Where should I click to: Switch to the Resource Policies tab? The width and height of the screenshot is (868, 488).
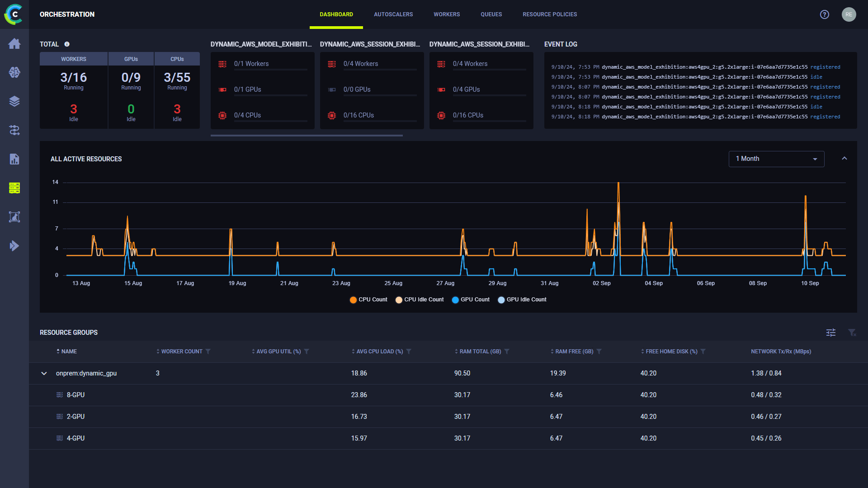(x=550, y=14)
